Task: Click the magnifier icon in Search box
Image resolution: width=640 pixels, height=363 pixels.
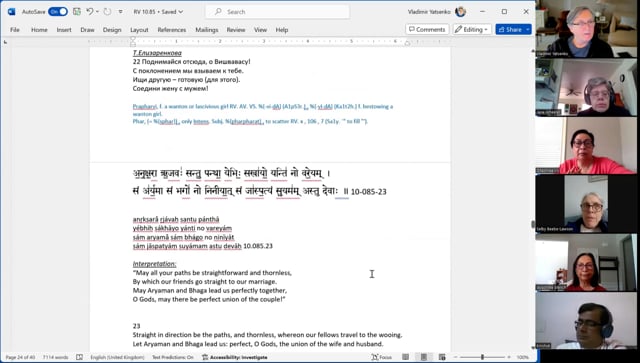Action: pyautogui.click(x=218, y=12)
